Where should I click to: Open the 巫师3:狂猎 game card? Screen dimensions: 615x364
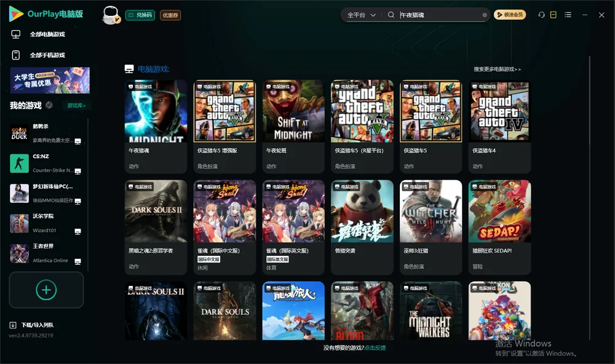(431, 227)
